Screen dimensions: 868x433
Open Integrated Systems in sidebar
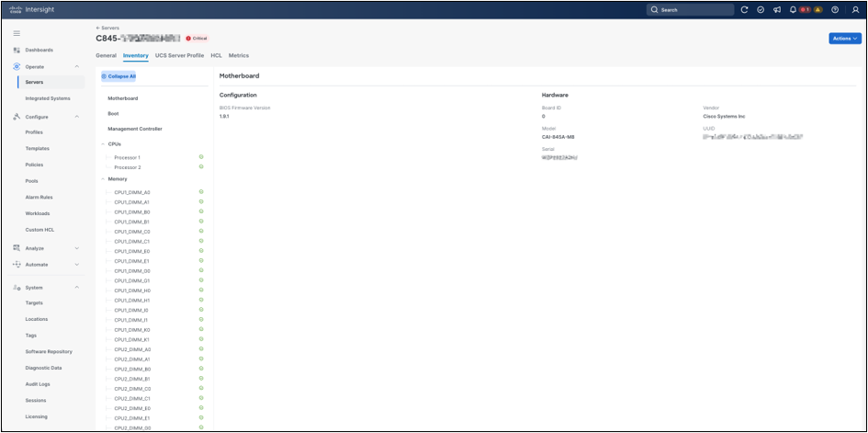tap(48, 98)
